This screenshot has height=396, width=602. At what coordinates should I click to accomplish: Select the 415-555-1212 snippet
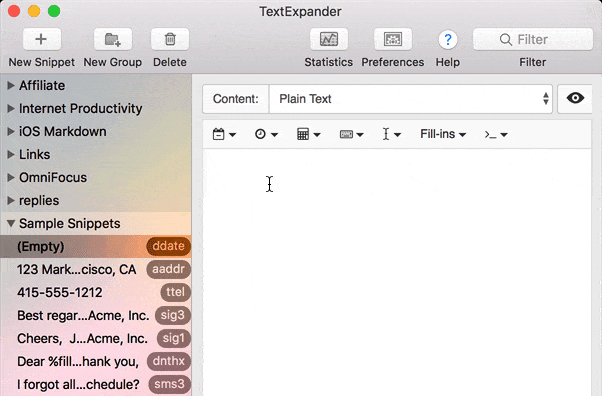[x=96, y=292]
